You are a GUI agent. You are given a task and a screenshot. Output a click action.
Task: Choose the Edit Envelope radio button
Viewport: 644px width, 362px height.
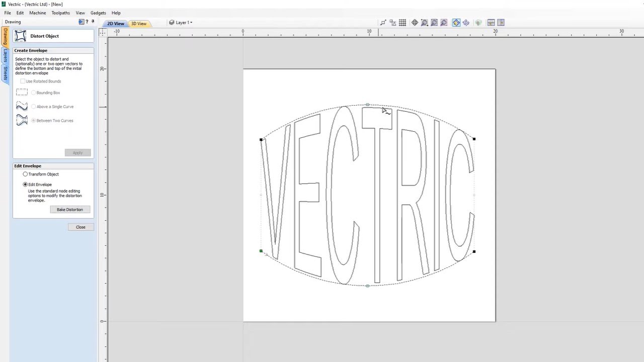pyautogui.click(x=25, y=185)
